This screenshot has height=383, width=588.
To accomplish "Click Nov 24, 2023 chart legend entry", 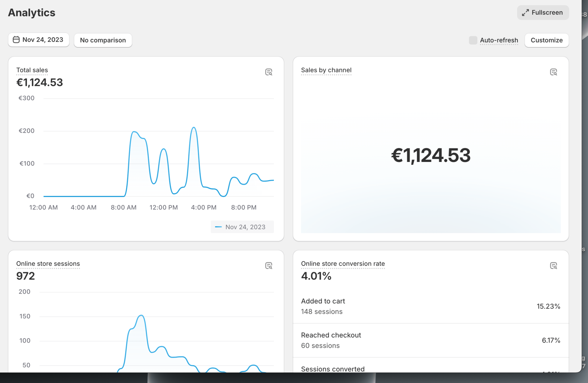I will (242, 227).
